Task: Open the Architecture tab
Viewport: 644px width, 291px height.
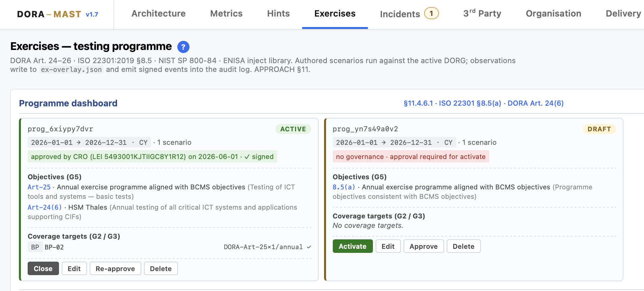Action: pyautogui.click(x=158, y=14)
